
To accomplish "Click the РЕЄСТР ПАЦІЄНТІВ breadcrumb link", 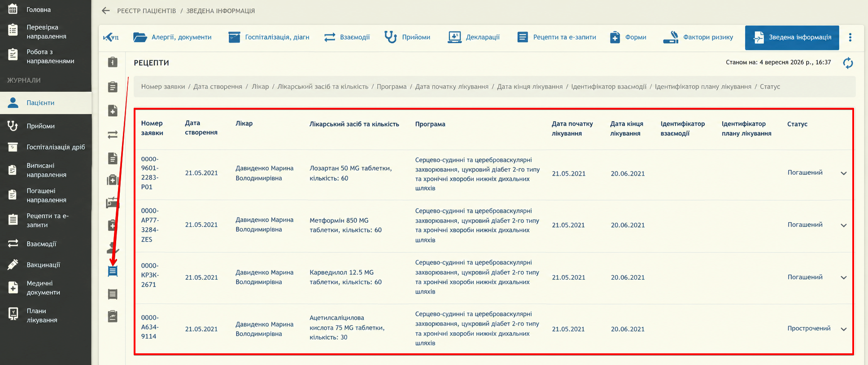I will [147, 11].
